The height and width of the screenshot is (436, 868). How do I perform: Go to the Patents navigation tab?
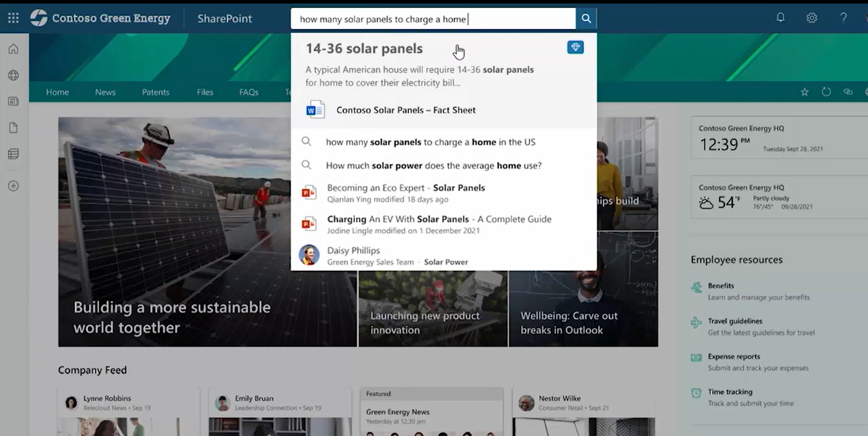click(156, 93)
